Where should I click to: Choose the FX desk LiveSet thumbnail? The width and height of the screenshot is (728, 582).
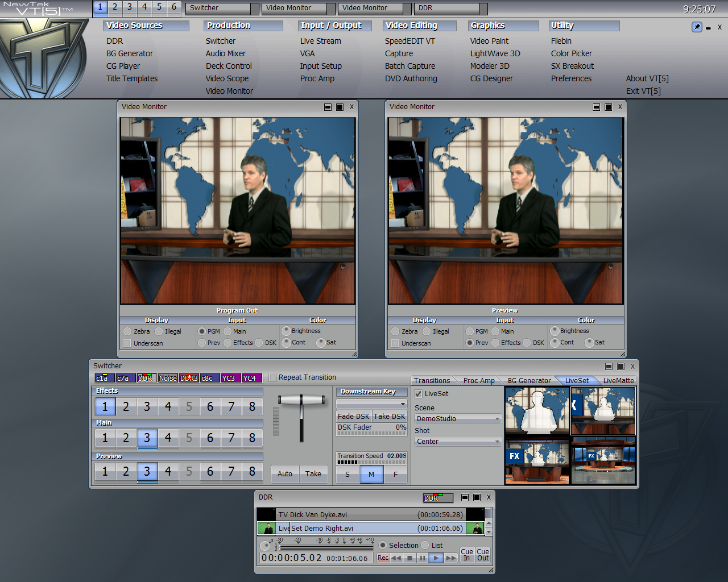point(537,460)
